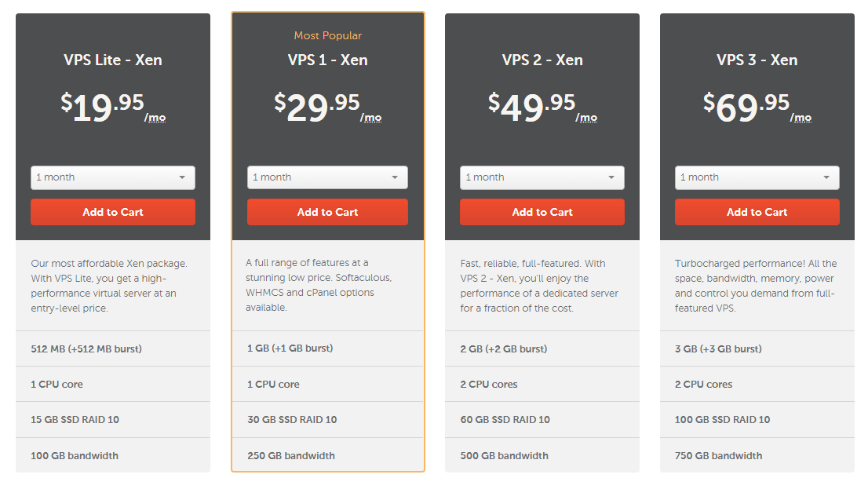
Task: Open the VPS 3 billing period dropdown
Action: (x=757, y=177)
